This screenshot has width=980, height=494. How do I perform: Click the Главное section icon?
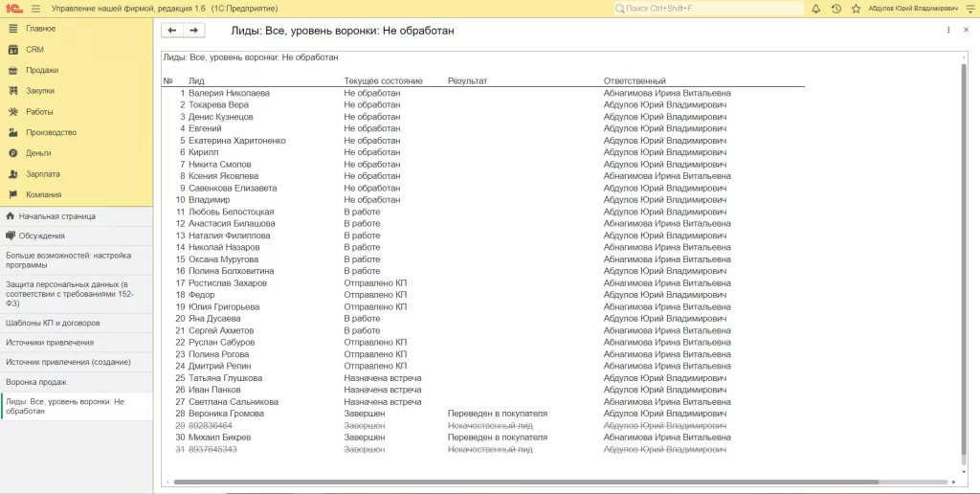click(x=13, y=29)
